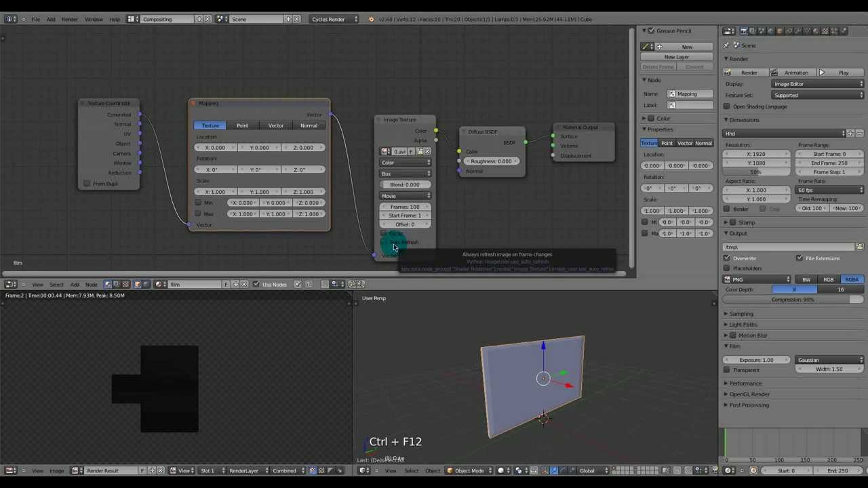Click the remove render preset minus icon
Viewport: 868px width, 488px height.
point(859,134)
